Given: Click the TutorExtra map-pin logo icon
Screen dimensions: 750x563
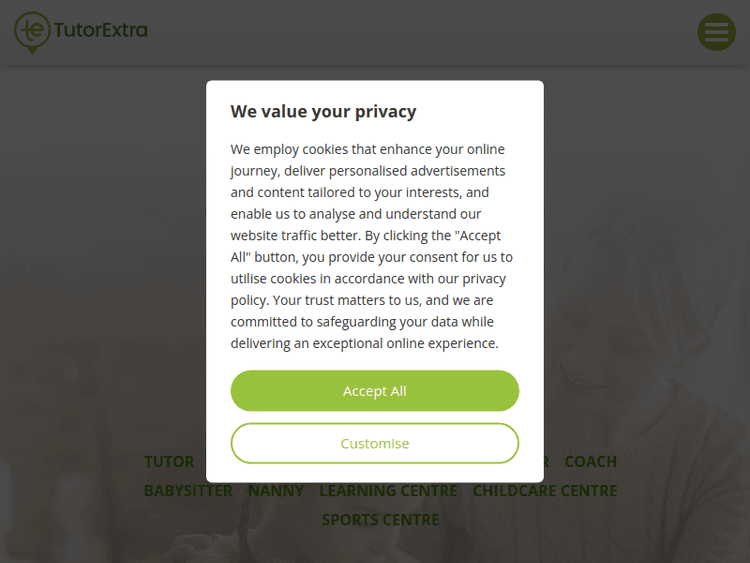Looking at the screenshot, I should [32, 31].
